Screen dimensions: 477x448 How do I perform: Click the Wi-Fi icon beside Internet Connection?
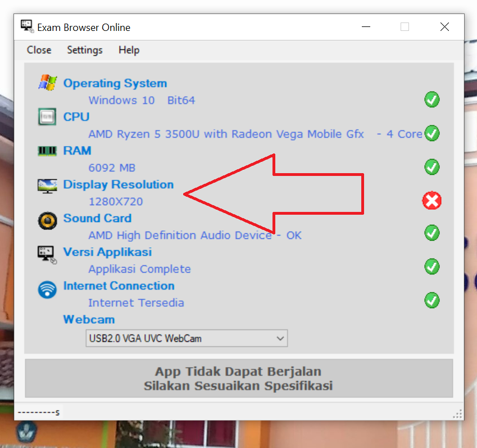tap(47, 289)
